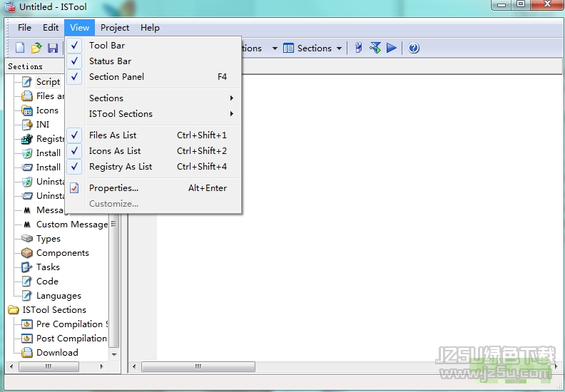Viewport: 565px width, 392px height.
Task: Click the Registry cubes tree icon
Action: (x=26, y=139)
